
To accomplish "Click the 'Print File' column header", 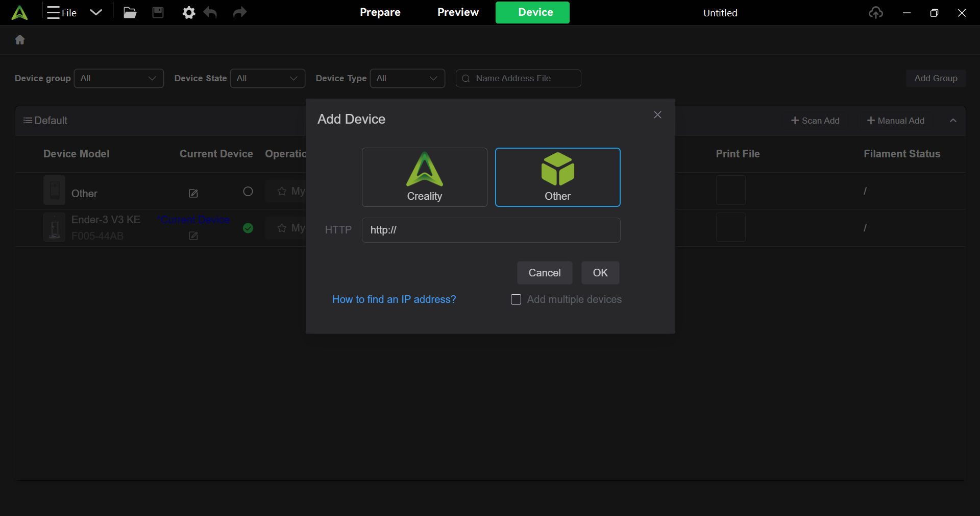I will (x=738, y=154).
